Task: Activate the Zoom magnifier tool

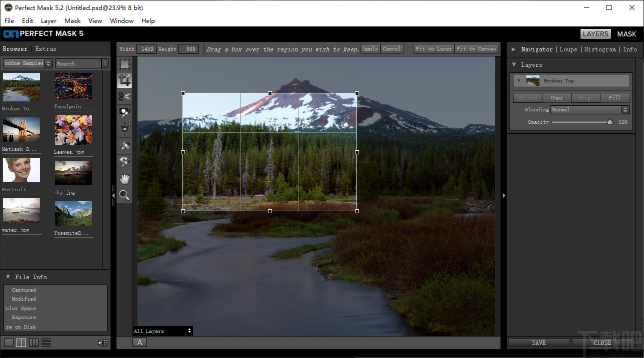Action: coord(124,195)
